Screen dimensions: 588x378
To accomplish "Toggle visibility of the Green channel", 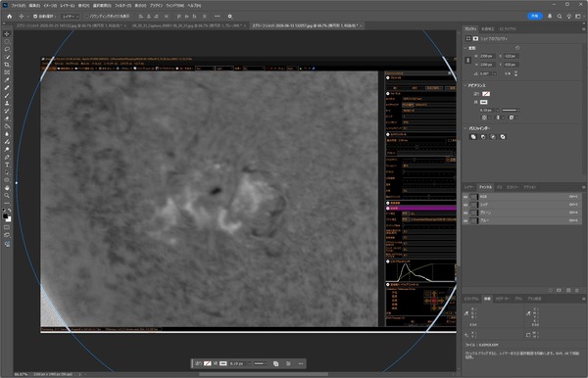I will [x=465, y=213].
